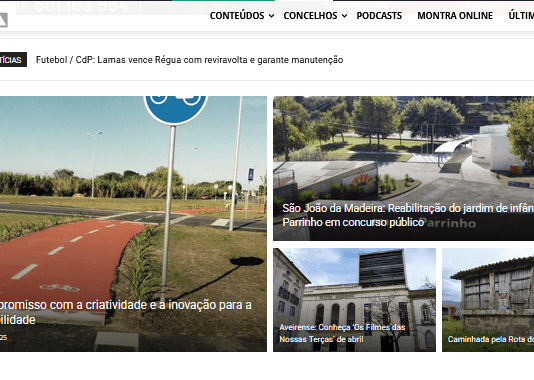Image resolution: width=534 pixels, height=380 pixels.
Task: Expand the Concelhos dropdown chevron
Action: coord(345,16)
